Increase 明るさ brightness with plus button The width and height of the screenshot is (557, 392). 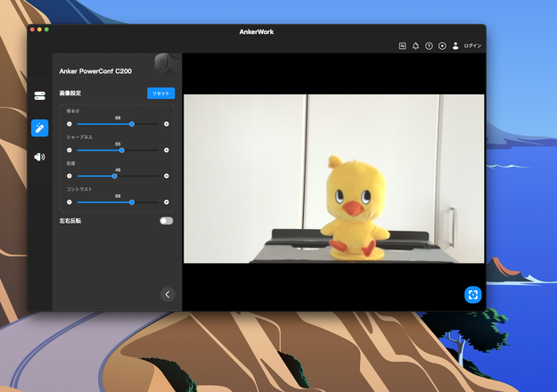click(167, 124)
